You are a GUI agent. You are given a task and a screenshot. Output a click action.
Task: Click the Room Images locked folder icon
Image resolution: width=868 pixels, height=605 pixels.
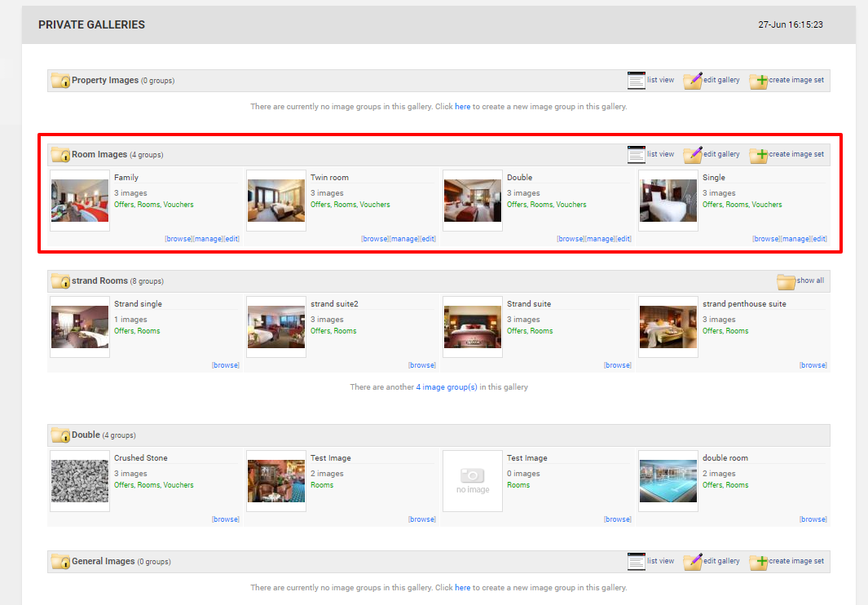click(60, 155)
